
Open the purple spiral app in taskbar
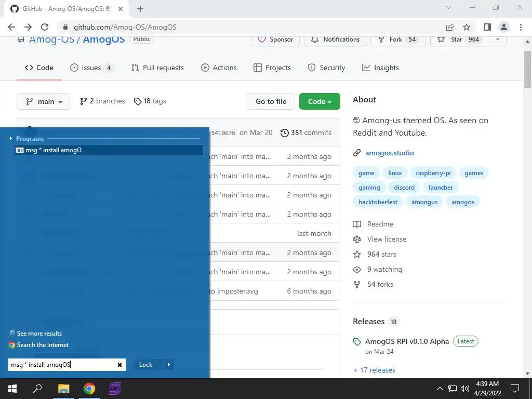[115, 389]
